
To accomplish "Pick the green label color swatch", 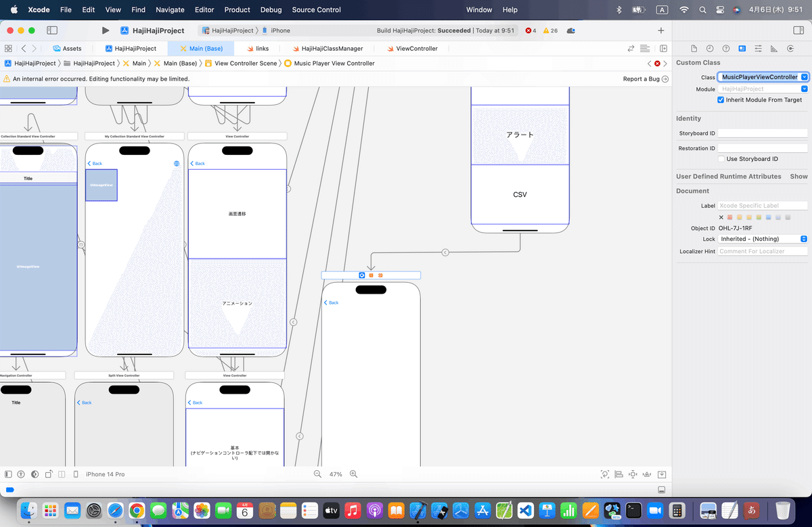I will pyautogui.click(x=759, y=217).
